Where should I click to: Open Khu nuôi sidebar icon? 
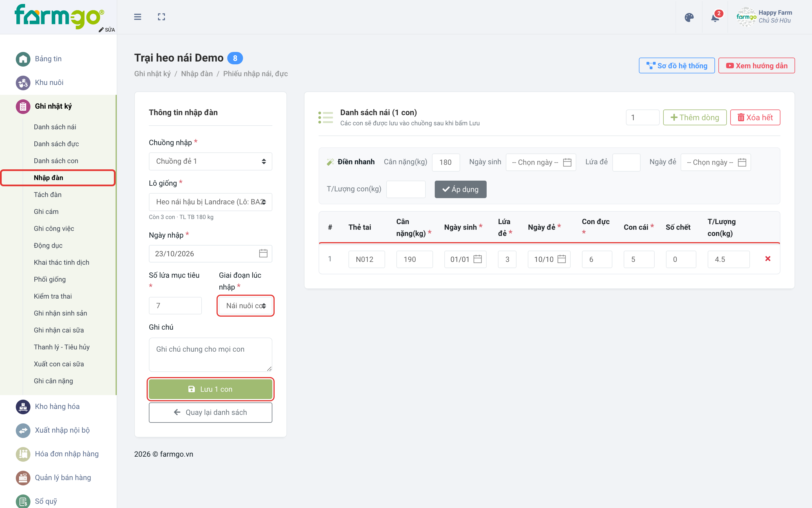click(23, 83)
